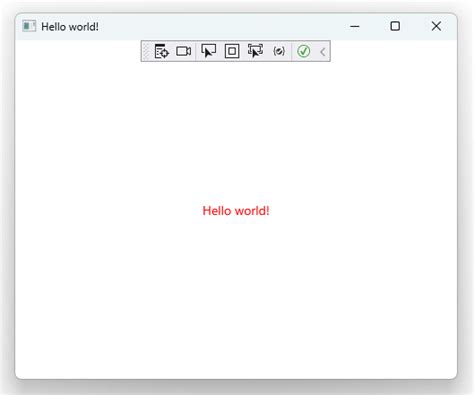Click the dotted toolbar drag grip
This screenshot has width=474, height=395.
[146, 51]
